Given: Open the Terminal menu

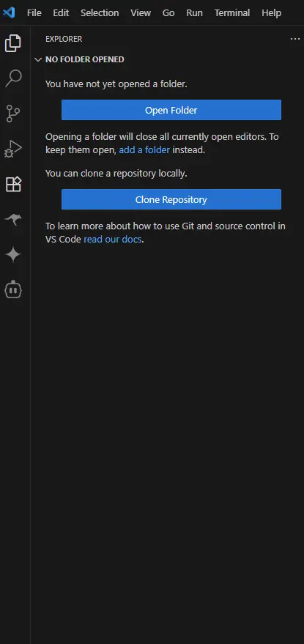Looking at the screenshot, I should (232, 12).
